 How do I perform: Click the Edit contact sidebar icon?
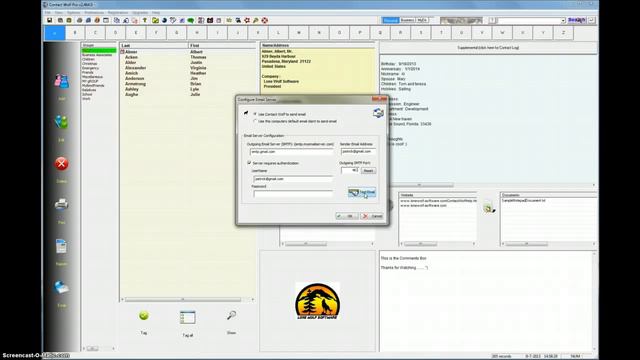click(62, 122)
